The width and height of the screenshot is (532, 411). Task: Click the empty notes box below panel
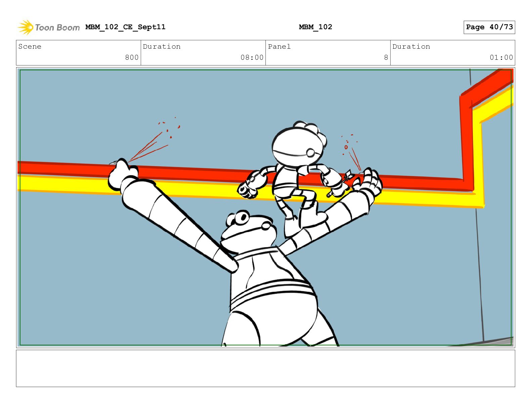(x=265, y=368)
